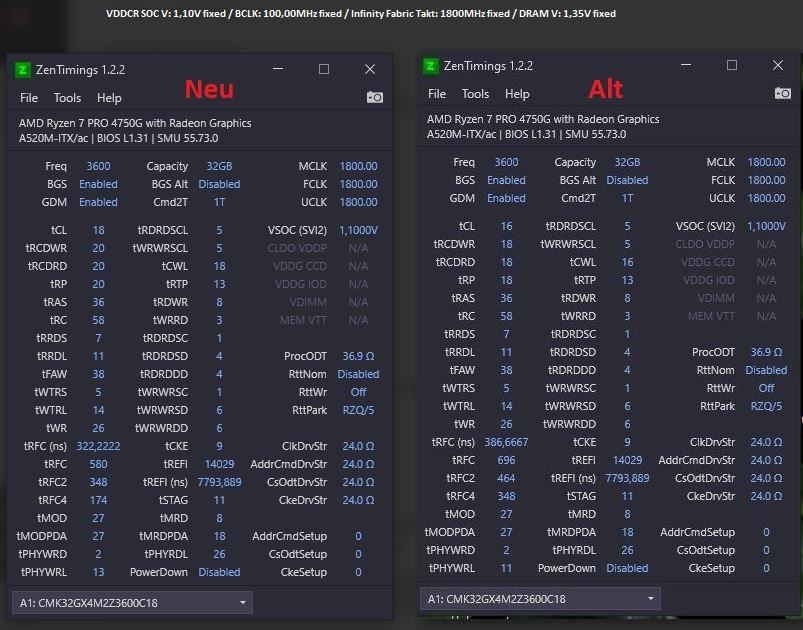Click the MCLK value 1800.00 in the Neu window
The width and height of the screenshot is (803, 630).
[358, 166]
